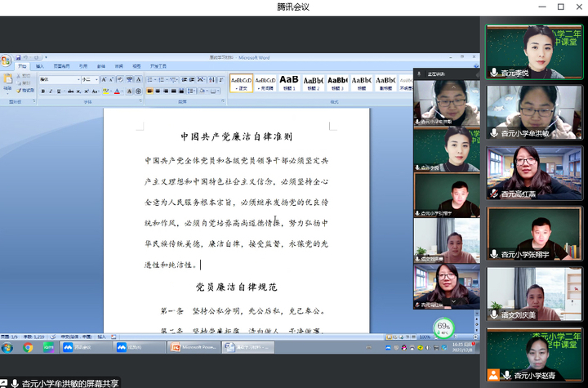Switch to the 引用 References ribbon tab

click(x=83, y=66)
